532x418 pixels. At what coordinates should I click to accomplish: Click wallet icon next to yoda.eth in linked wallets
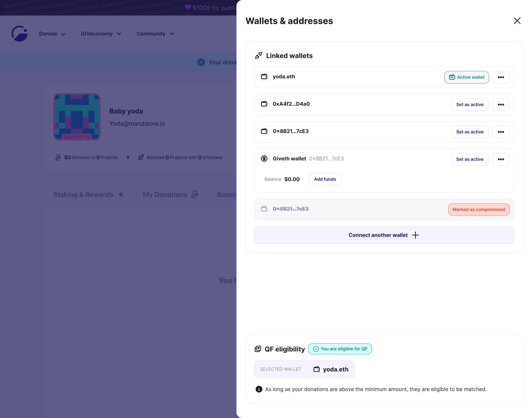264,77
